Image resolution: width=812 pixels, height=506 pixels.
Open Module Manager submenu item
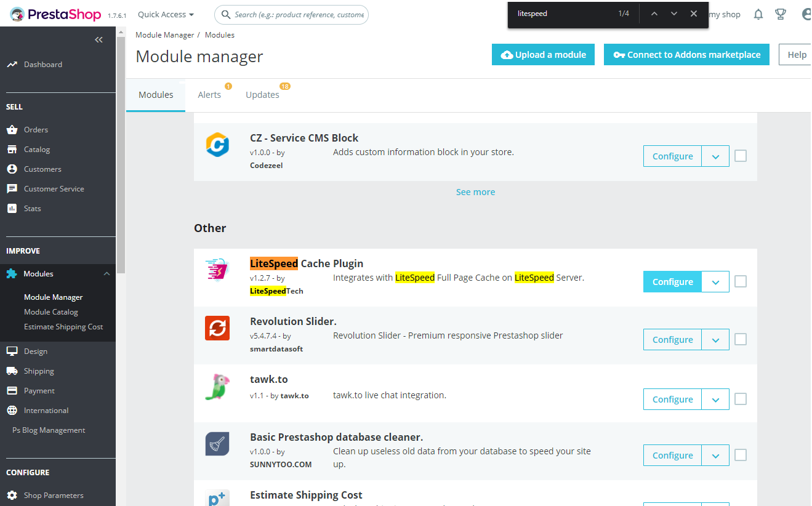53,297
